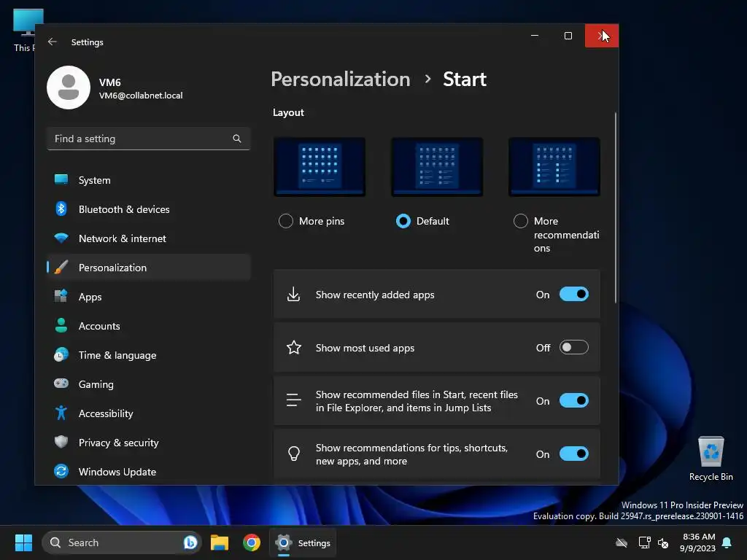Click the search magnifier in Find a setting
The width and height of the screenshot is (747, 560).
point(237,139)
